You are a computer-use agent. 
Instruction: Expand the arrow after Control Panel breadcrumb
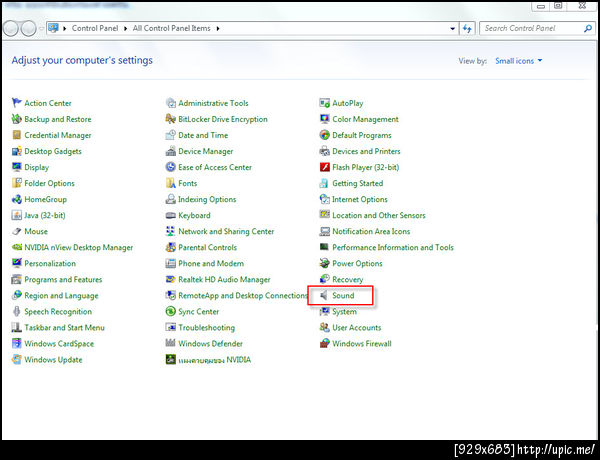pos(125,28)
